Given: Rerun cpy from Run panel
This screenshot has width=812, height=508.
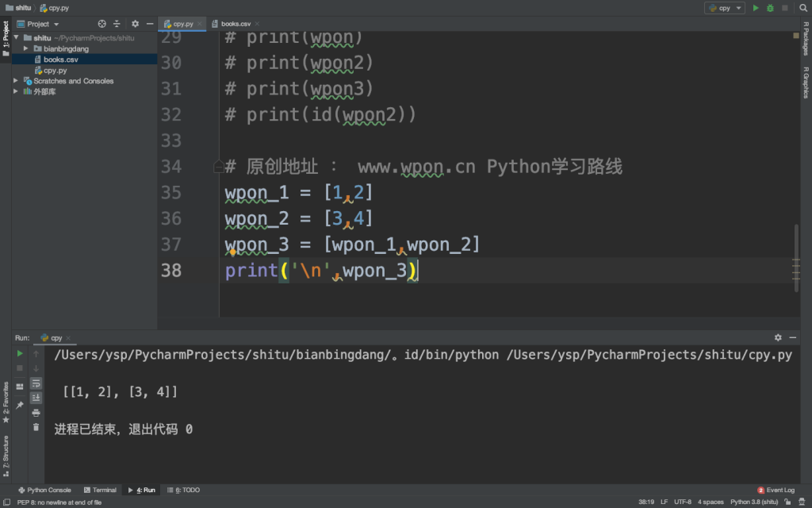Looking at the screenshot, I should 20,353.
